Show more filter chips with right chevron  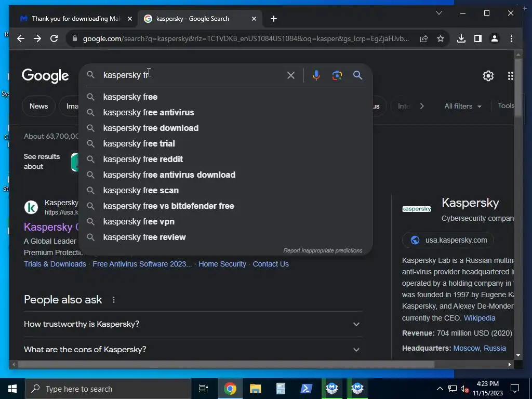coord(422,106)
